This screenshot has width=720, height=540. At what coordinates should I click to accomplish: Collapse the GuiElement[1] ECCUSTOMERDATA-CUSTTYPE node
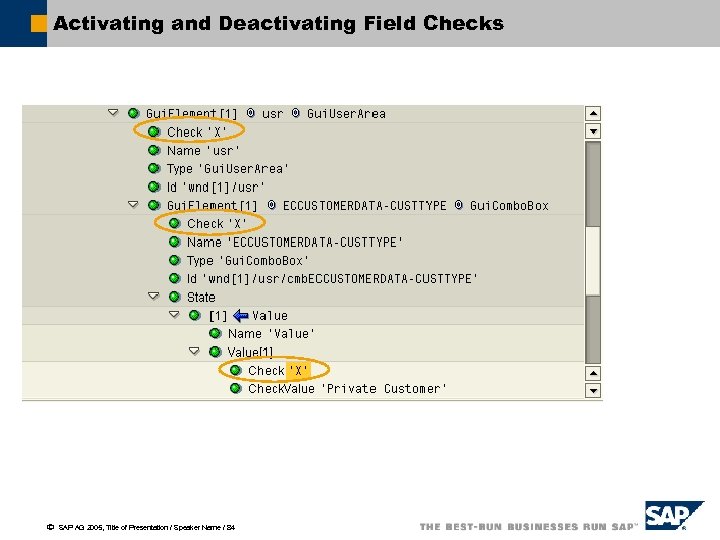pos(133,204)
